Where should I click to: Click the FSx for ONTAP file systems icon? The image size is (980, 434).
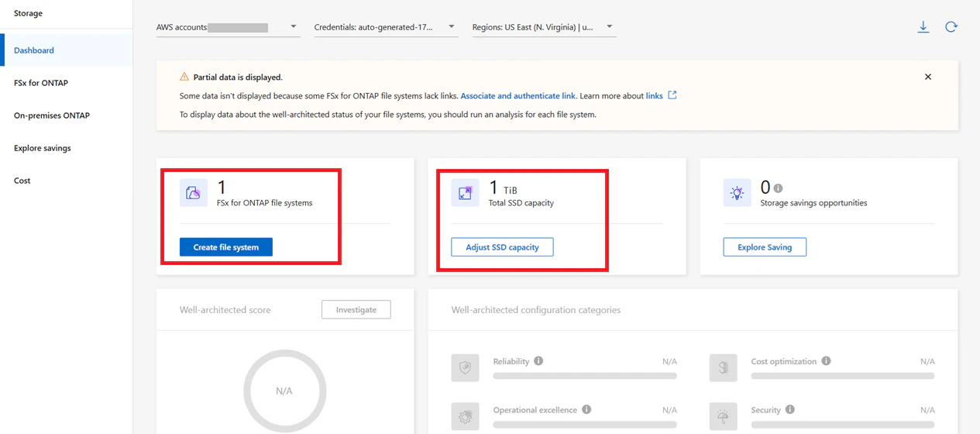coord(194,193)
